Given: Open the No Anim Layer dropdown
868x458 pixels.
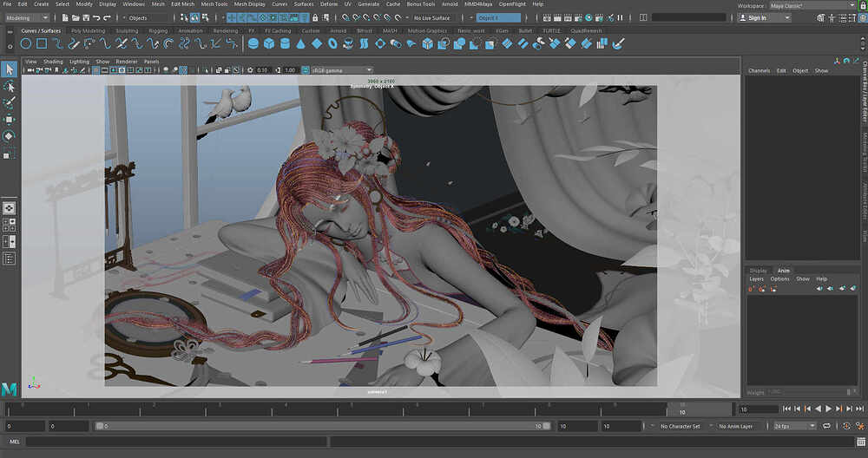Looking at the screenshot, I should click(x=736, y=426).
